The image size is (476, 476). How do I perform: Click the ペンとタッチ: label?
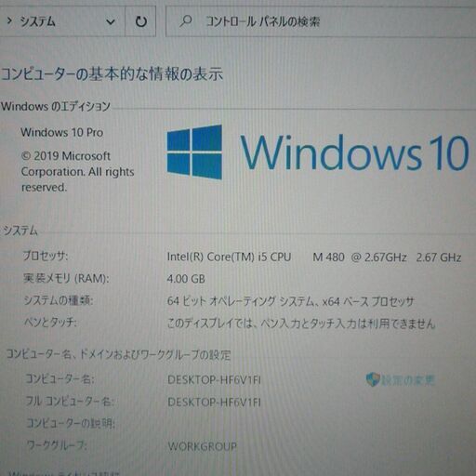[50, 323]
